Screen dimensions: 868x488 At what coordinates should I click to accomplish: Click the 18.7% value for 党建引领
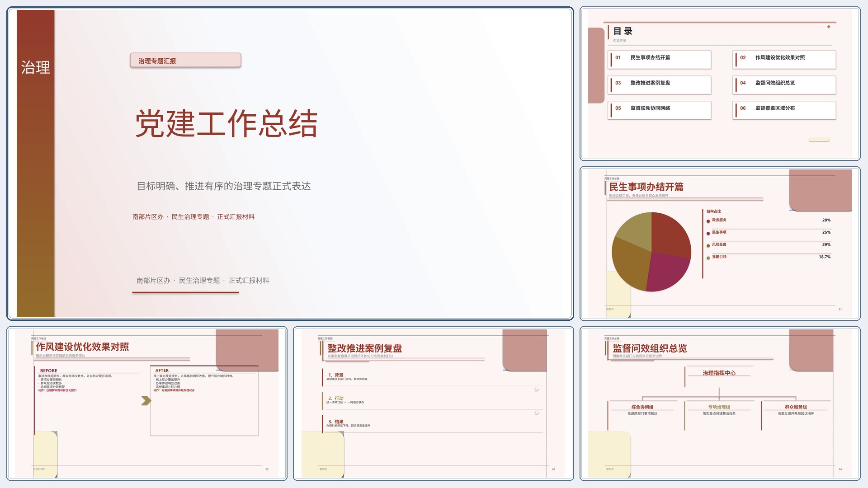click(x=825, y=257)
